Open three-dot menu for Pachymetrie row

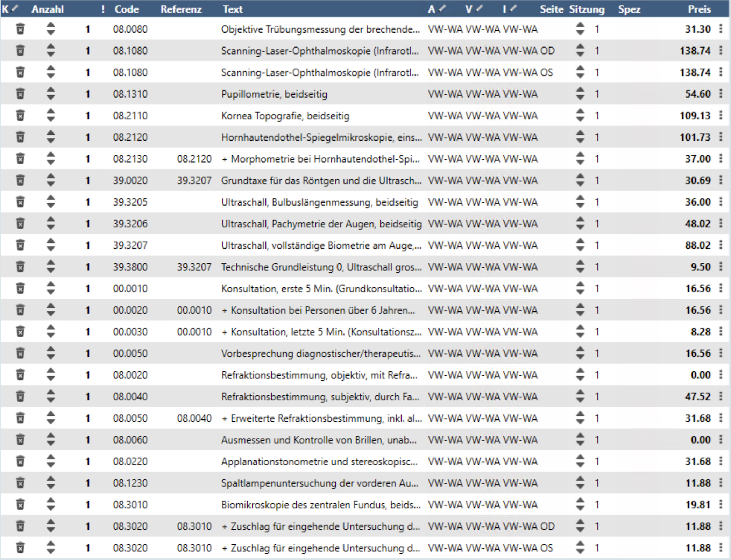coord(721,223)
